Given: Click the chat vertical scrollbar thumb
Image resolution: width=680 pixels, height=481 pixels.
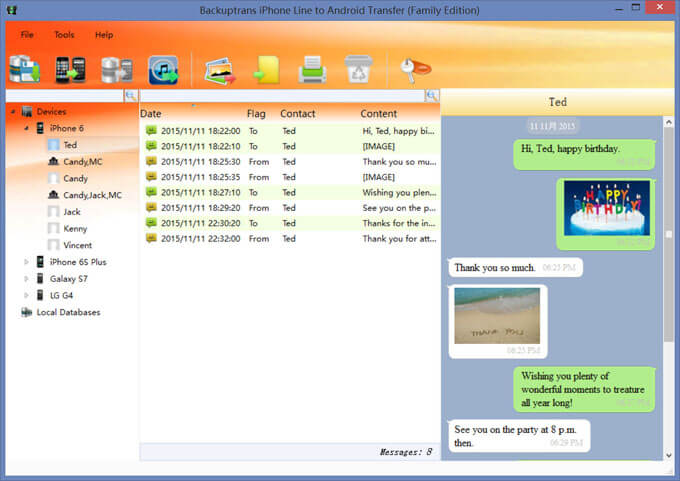Looking at the screenshot, I should [x=669, y=234].
